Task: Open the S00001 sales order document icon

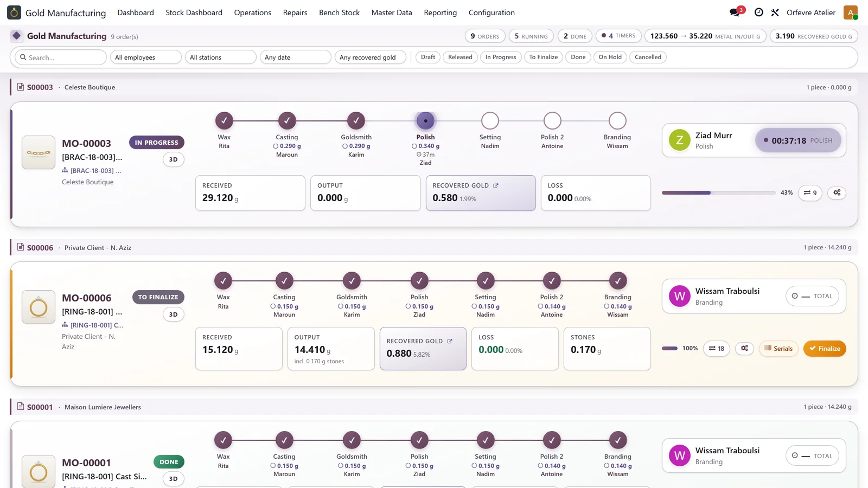Action: [x=21, y=407]
